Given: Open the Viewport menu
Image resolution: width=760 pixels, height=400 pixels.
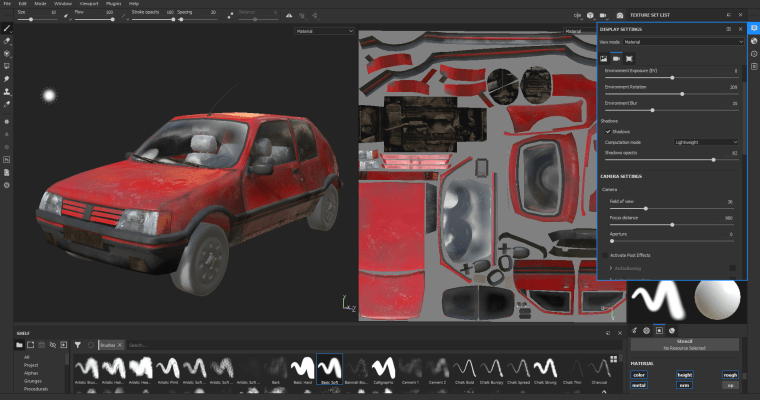Looking at the screenshot, I should 87,4.
